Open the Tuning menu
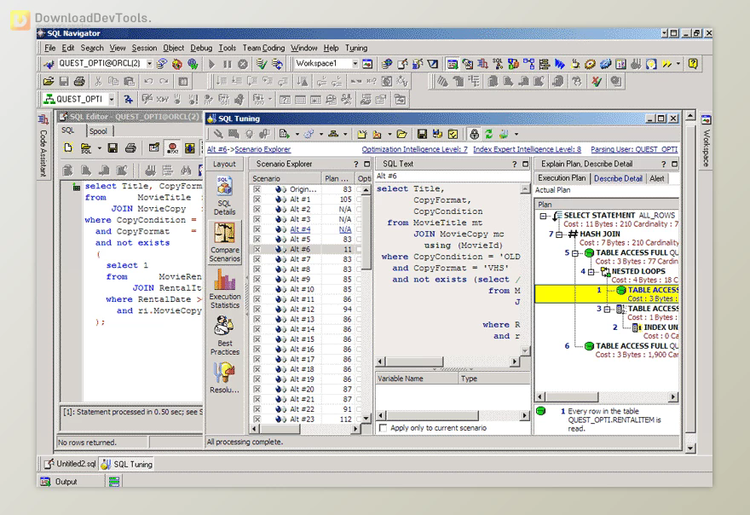 click(356, 48)
